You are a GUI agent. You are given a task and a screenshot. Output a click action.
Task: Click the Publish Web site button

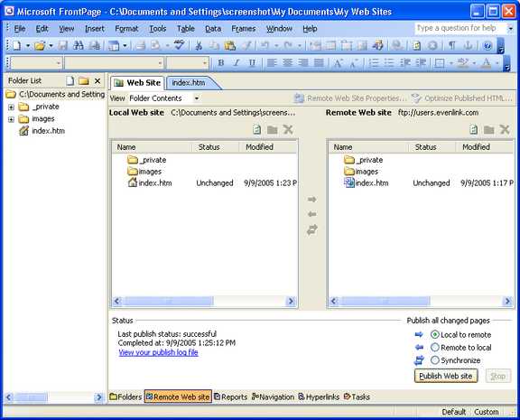click(446, 376)
